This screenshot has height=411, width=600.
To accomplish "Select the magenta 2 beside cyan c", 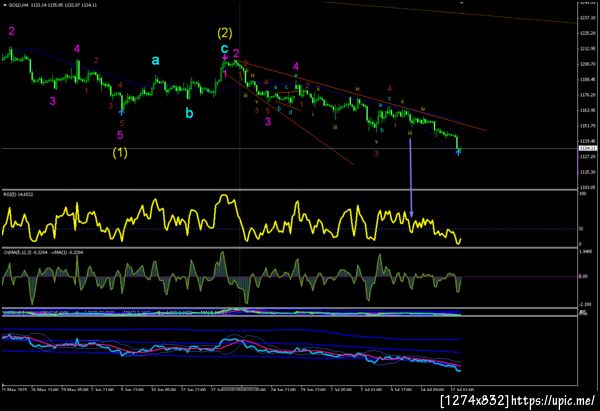I will [x=236, y=53].
